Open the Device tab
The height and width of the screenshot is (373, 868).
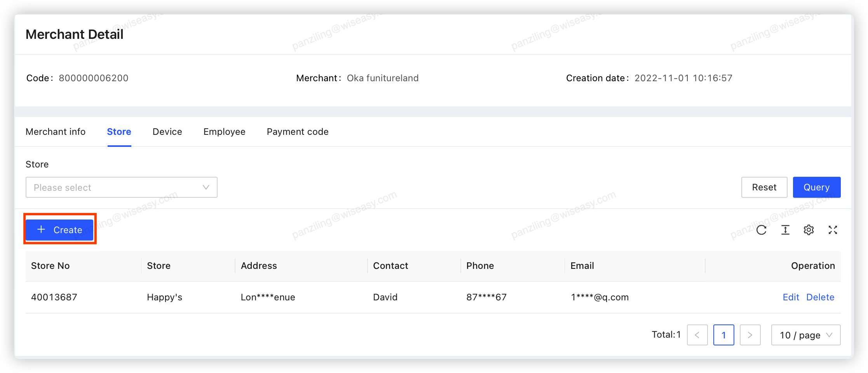click(167, 132)
